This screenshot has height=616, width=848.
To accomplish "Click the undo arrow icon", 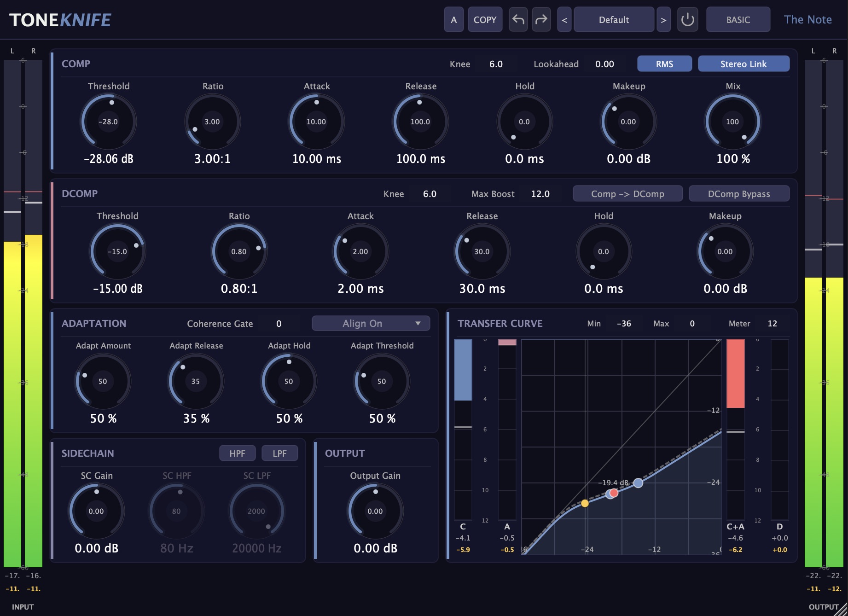I will pyautogui.click(x=518, y=19).
